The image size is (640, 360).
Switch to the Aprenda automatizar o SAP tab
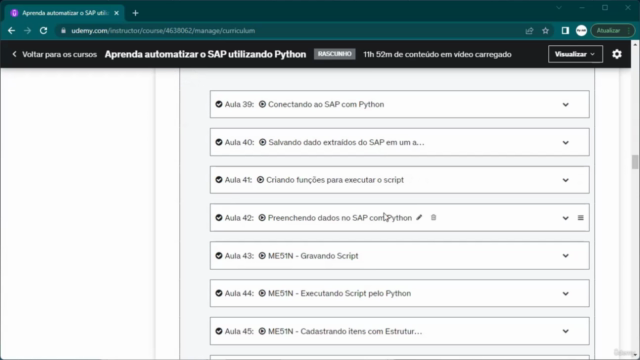(x=64, y=13)
